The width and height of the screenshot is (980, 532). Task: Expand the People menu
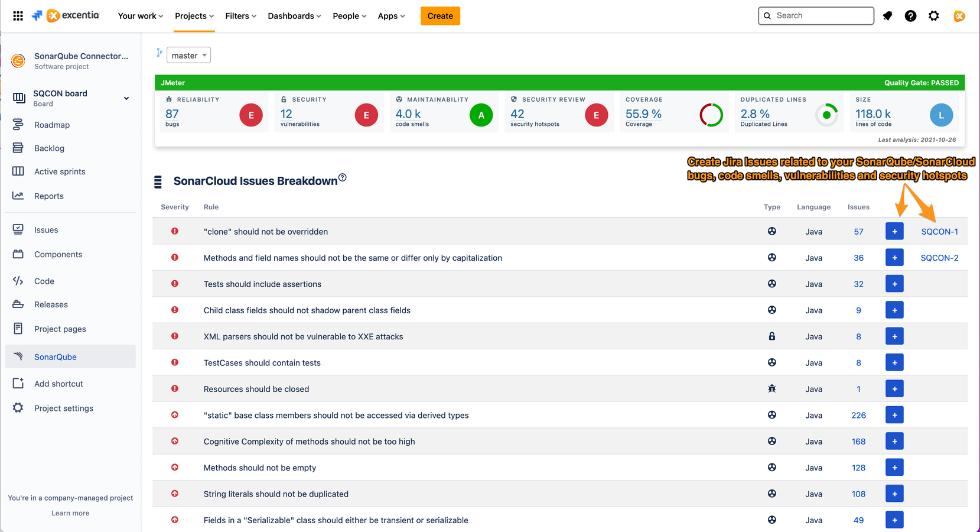point(349,16)
